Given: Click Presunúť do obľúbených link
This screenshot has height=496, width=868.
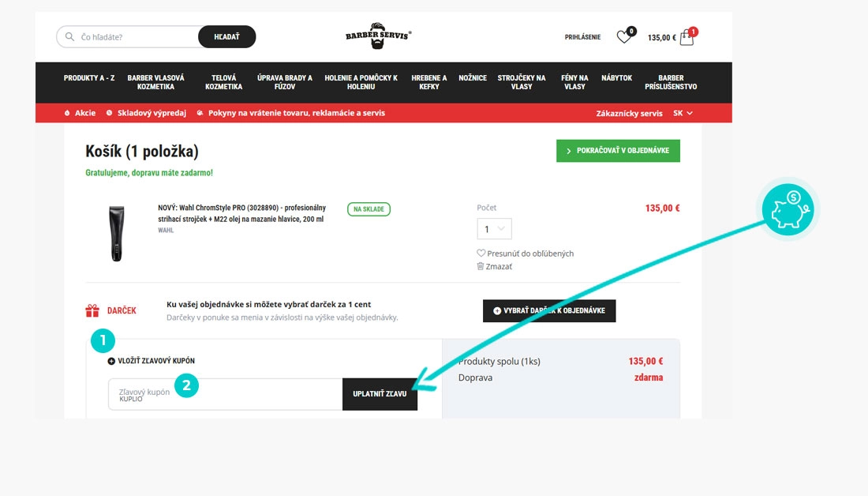Looking at the screenshot, I should point(529,254).
